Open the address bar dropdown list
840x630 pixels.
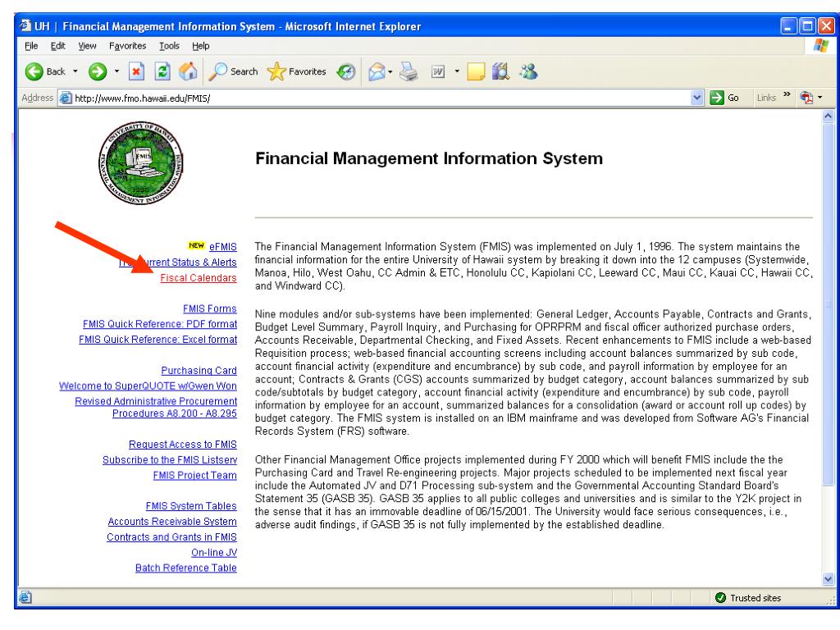coord(696,98)
